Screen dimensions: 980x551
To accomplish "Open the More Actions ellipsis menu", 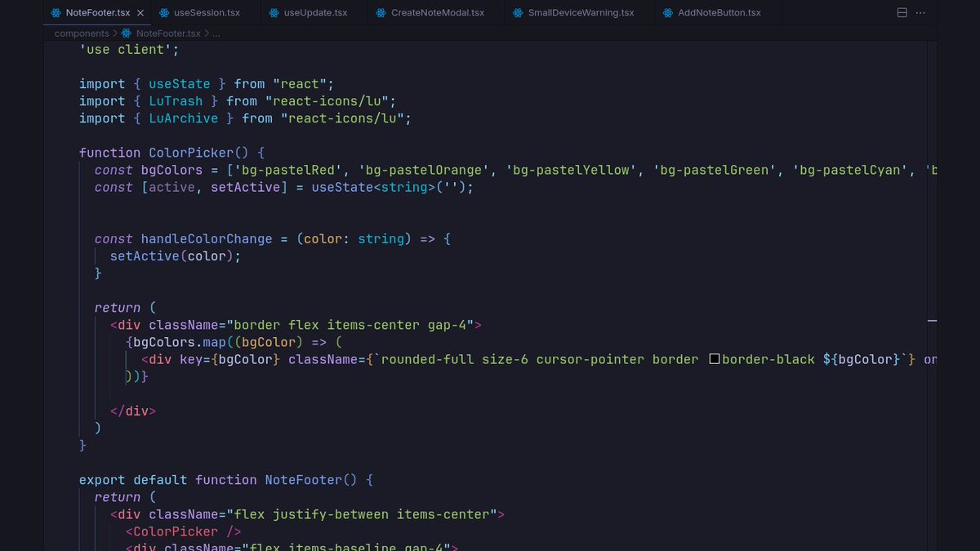I will pyautogui.click(x=921, y=13).
